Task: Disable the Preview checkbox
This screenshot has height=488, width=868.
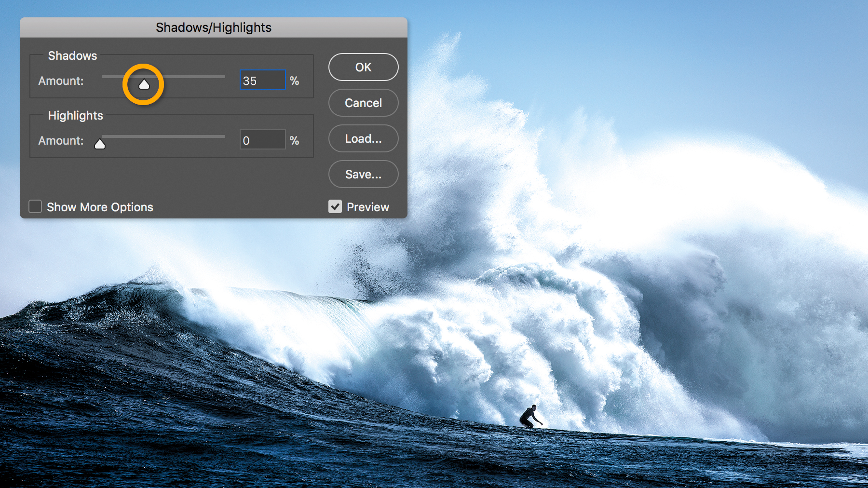Action: (335, 206)
